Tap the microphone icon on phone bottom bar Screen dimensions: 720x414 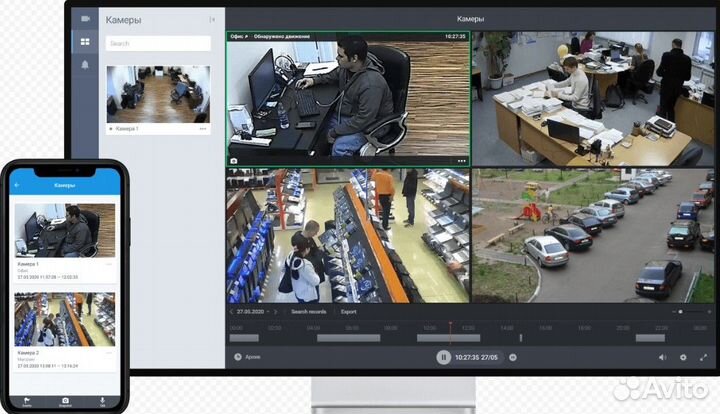(x=102, y=401)
